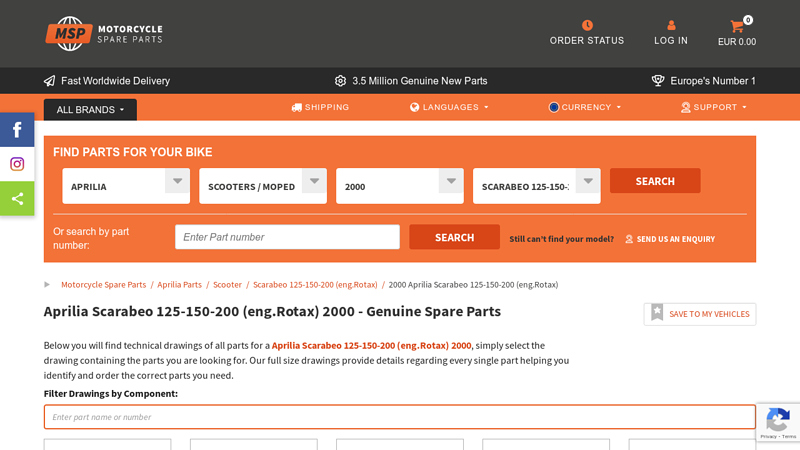Click the reCAPTCHA badge
Image resolution: width=800 pixels, height=450 pixels.
coord(777,422)
